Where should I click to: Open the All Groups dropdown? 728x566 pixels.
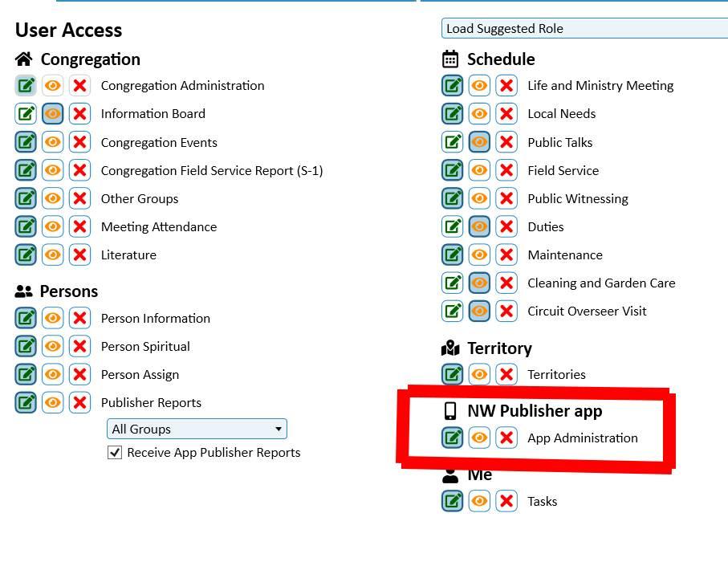point(197,429)
